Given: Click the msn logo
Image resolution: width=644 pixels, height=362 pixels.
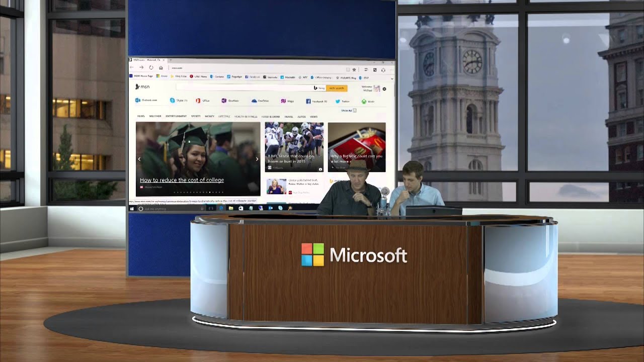Looking at the screenshot, I should [x=142, y=86].
